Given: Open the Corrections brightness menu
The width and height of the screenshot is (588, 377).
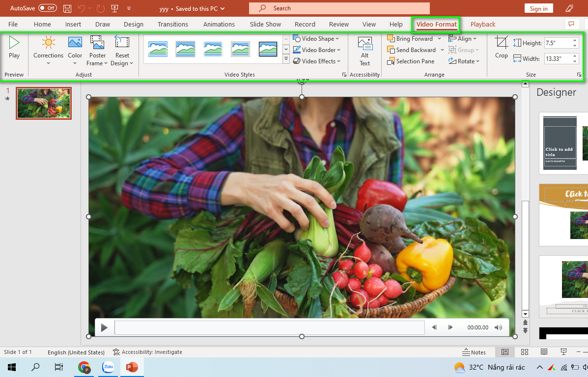Looking at the screenshot, I should pyautogui.click(x=48, y=51).
